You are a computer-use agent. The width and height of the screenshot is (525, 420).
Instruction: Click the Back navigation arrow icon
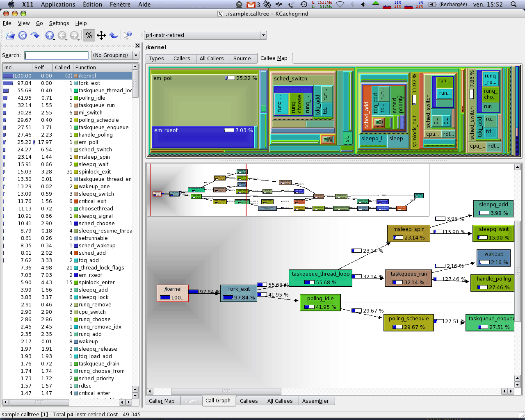pos(62,36)
